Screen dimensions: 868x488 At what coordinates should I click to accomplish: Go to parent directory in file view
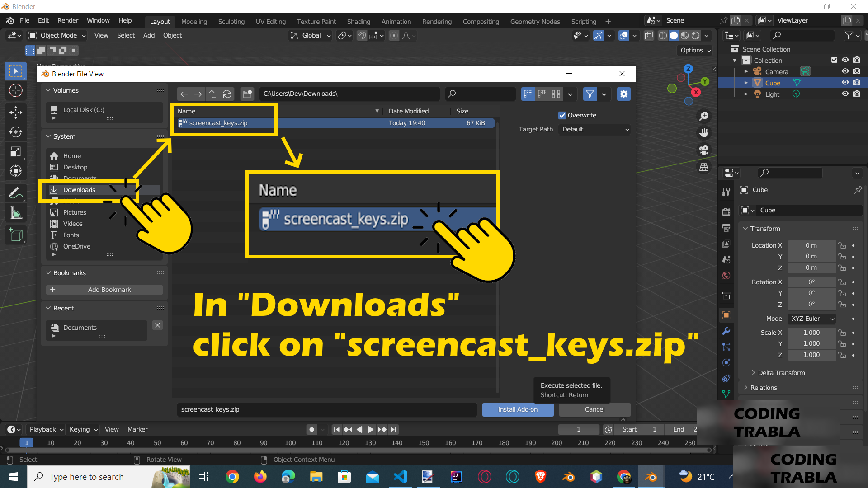click(x=212, y=94)
